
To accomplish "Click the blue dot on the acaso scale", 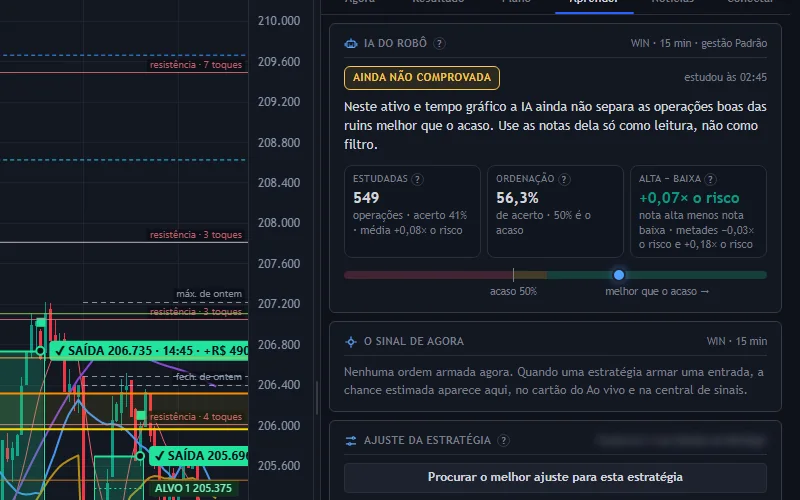I will 618,275.
